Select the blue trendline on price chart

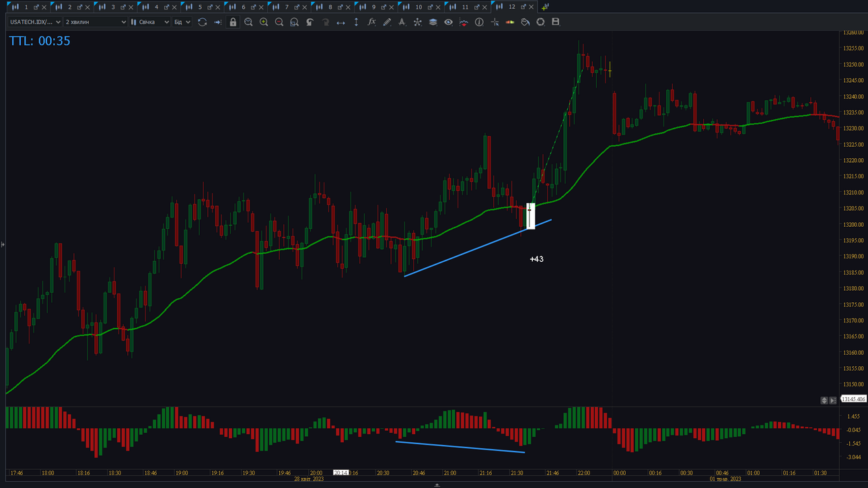(x=478, y=248)
